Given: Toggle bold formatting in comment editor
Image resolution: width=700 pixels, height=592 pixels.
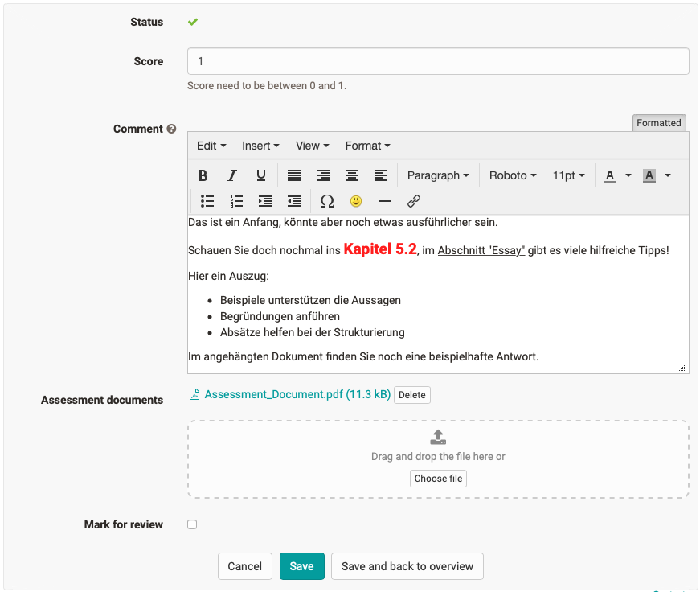Looking at the screenshot, I should [x=203, y=175].
